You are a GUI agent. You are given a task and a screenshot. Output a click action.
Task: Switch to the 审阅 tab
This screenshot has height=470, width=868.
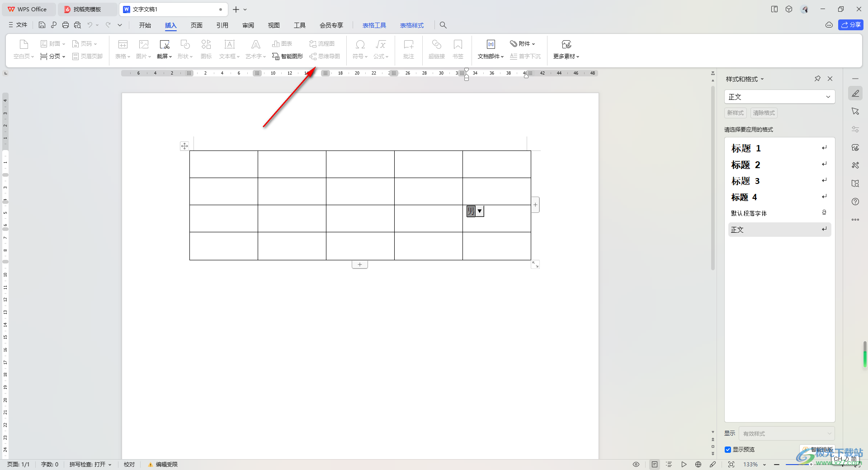pyautogui.click(x=248, y=25)
